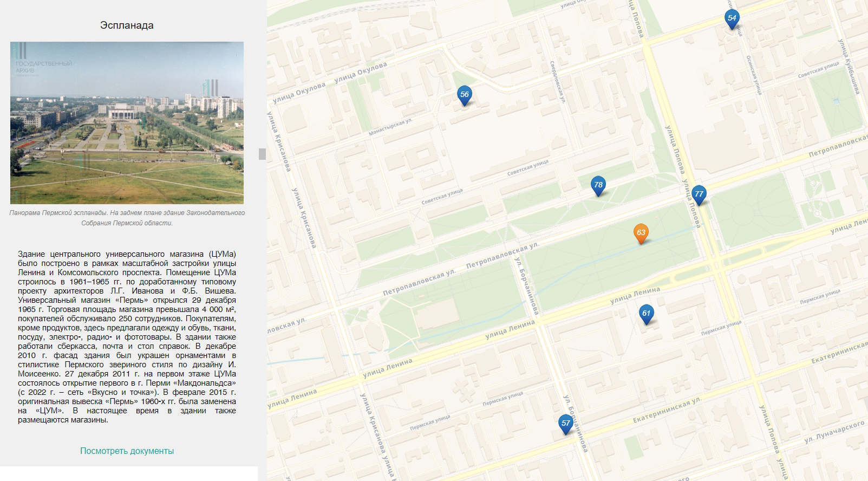The height and width of the screenshot is (481, 868).
Task: Click map marker number 57
Action: click(565, 424)
